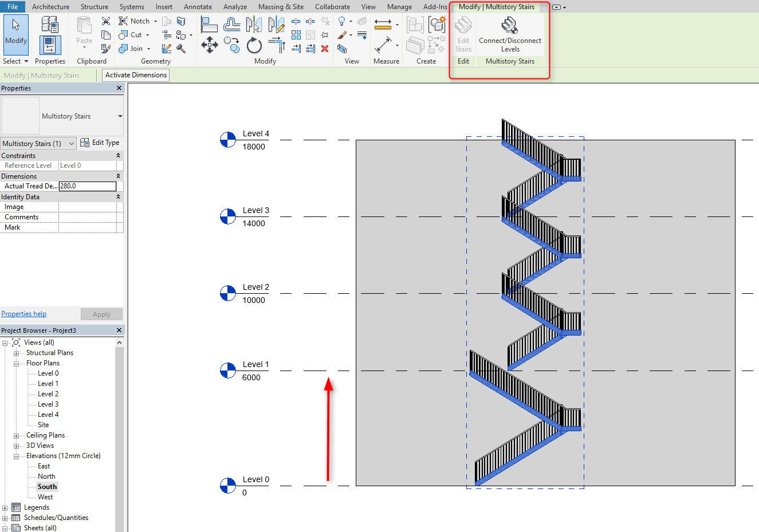759x532 pixels.
Task: Select the Split Element tool
Action: tap(296, 21)
